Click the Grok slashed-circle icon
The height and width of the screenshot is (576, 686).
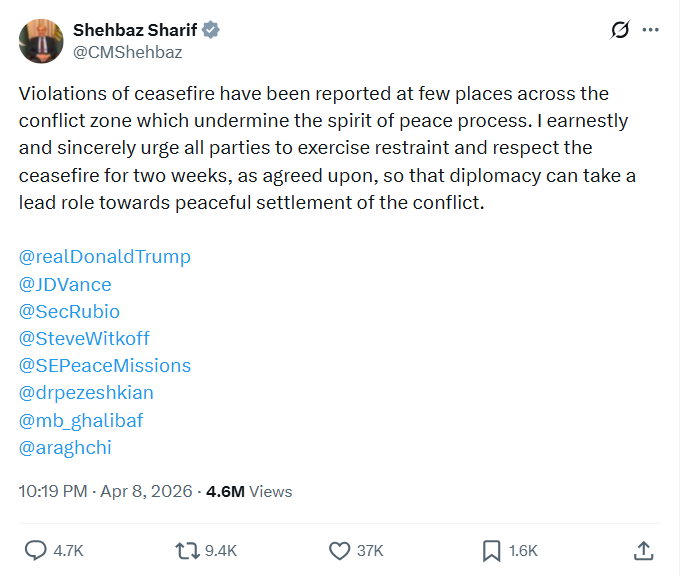[x=620, y=30]
